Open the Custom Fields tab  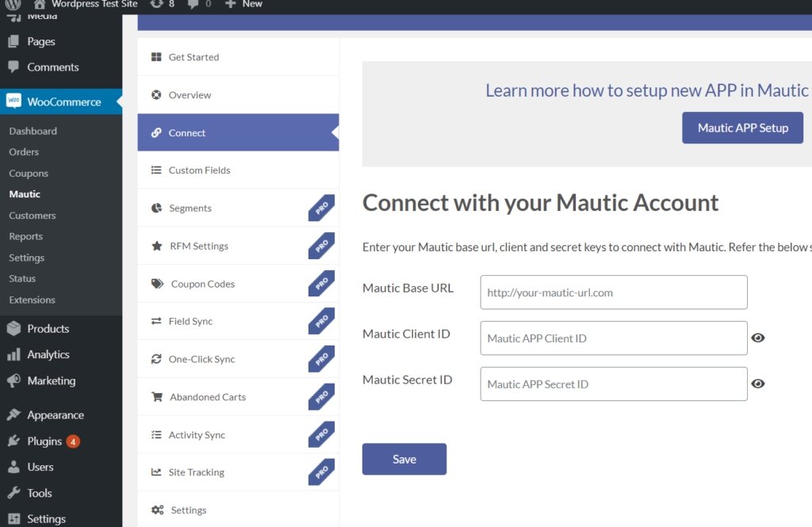[238, 170]
